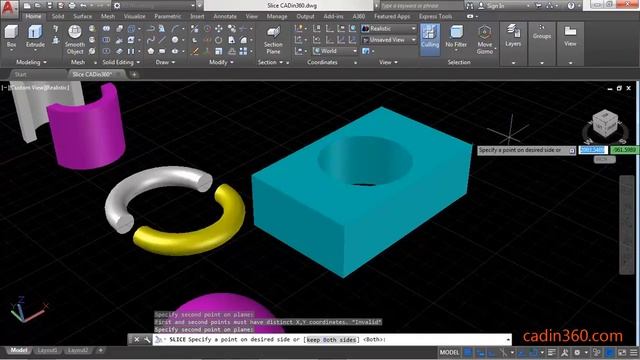Toggle Polar Tracking crosshair icon in status bar
Screen dimensions: 640x360
(503, 352)
